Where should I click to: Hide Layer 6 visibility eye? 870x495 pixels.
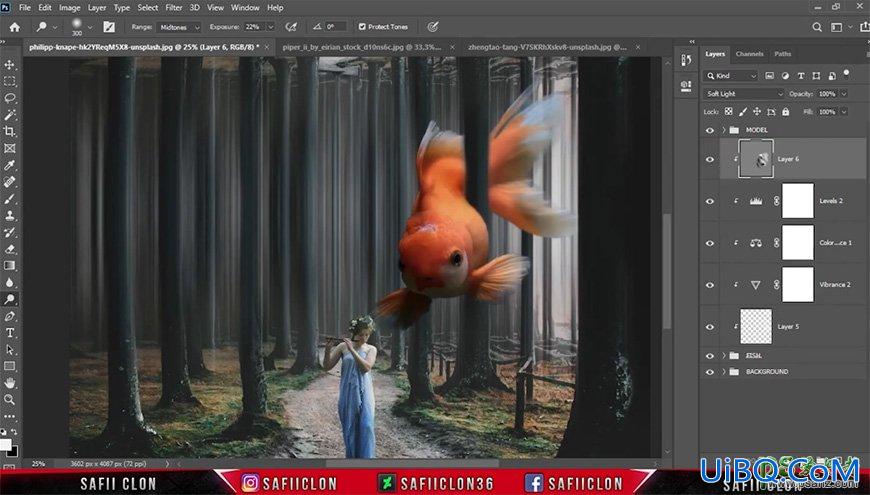[x=710, y=159]
